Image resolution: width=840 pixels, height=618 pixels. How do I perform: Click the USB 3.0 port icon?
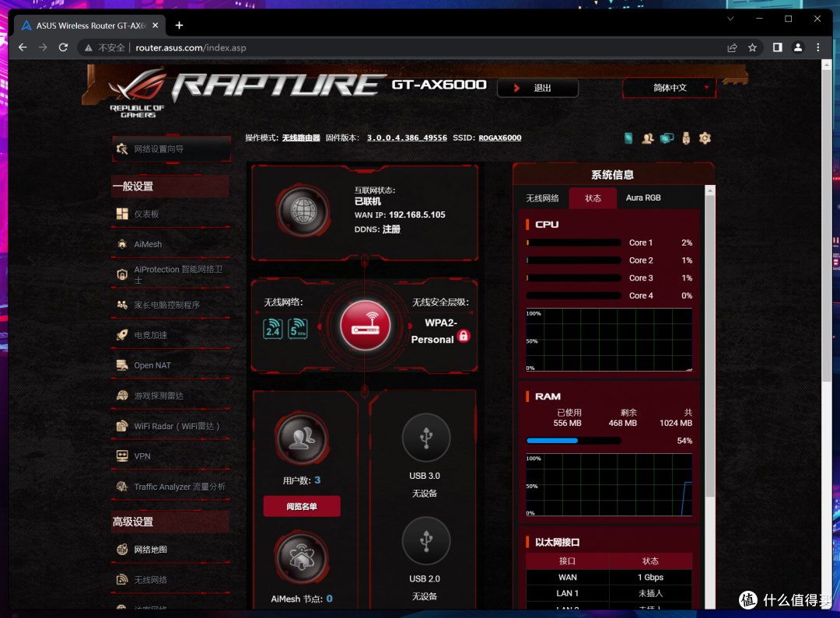point(425,438)
